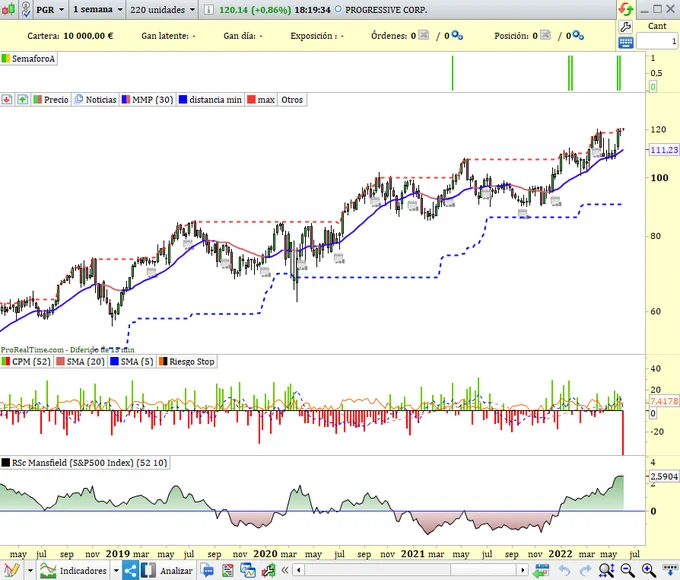Click the candlestick chart icon beside PGR
Image resolution: width=680 pixels, height=580 pixels.
point(8,9)
